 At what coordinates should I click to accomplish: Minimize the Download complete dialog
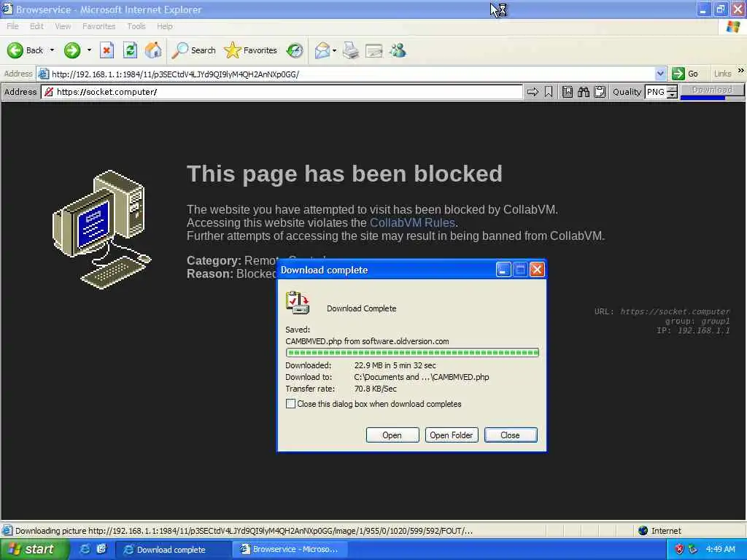tap(503, 270)
